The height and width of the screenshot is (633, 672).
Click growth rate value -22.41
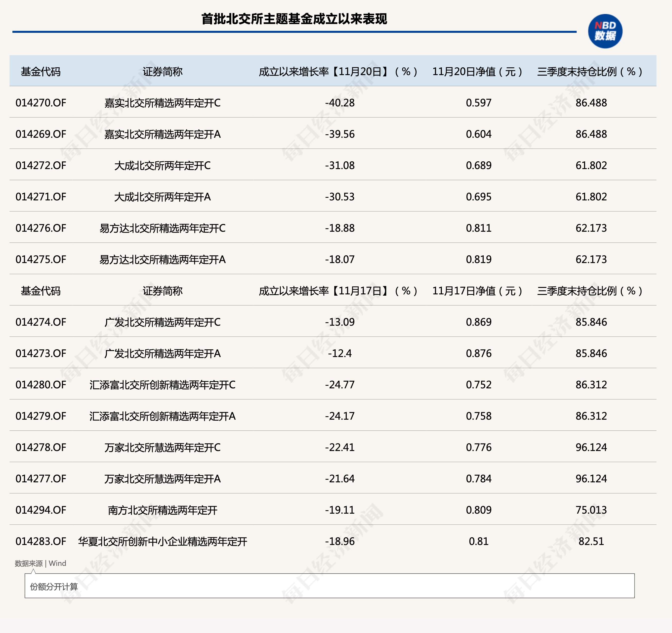(x=340, y=447)
